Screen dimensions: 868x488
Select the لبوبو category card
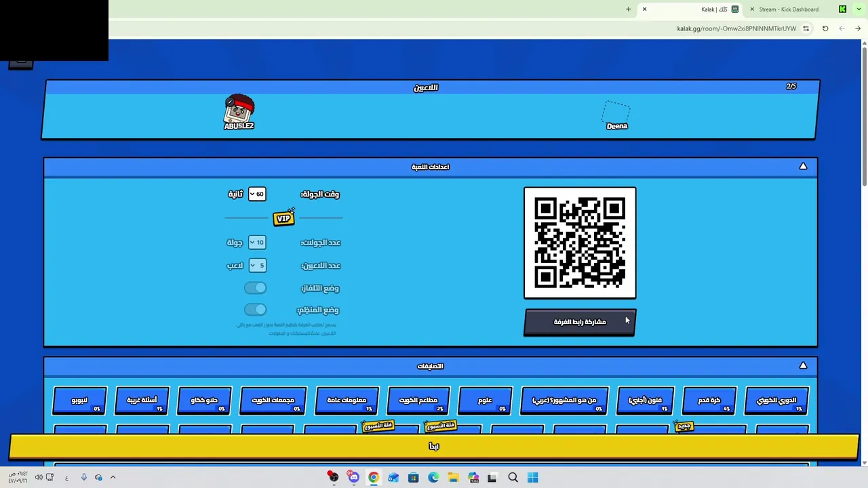click(x=79, y=401)
